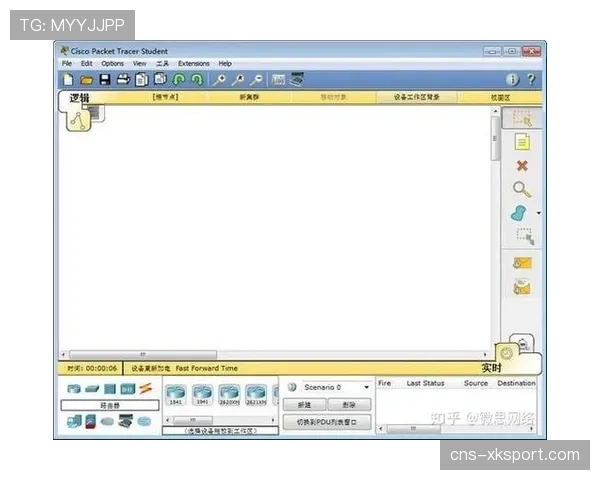The width and height of the screenshot is (600, 480).
Task: Open the 工具 menu
Action: 162,64
